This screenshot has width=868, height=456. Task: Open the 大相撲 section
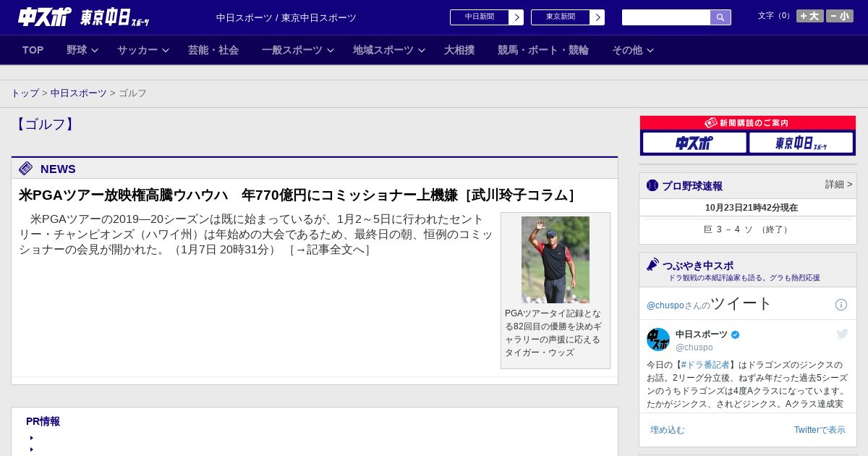pyautogui.click(x=459, y=50)
